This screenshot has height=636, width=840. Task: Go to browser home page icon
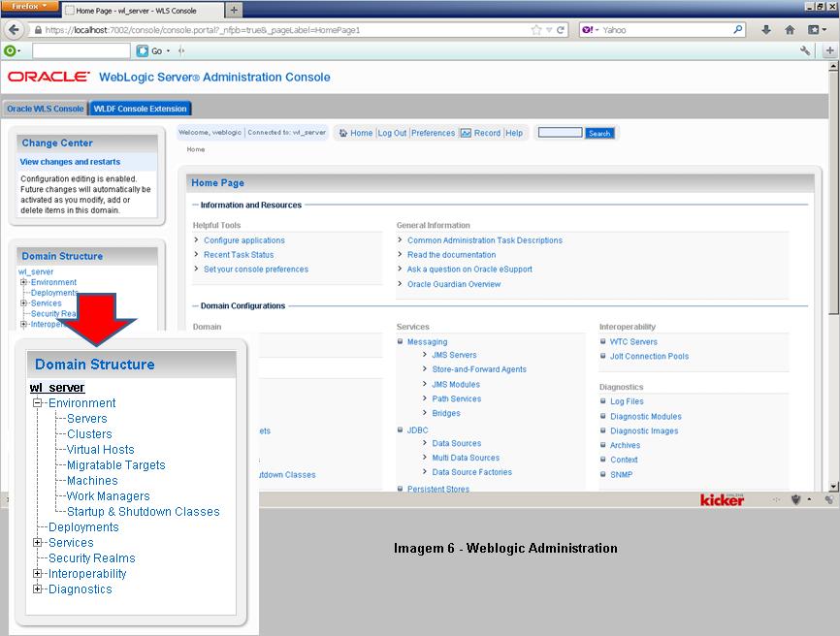point(790,30)
